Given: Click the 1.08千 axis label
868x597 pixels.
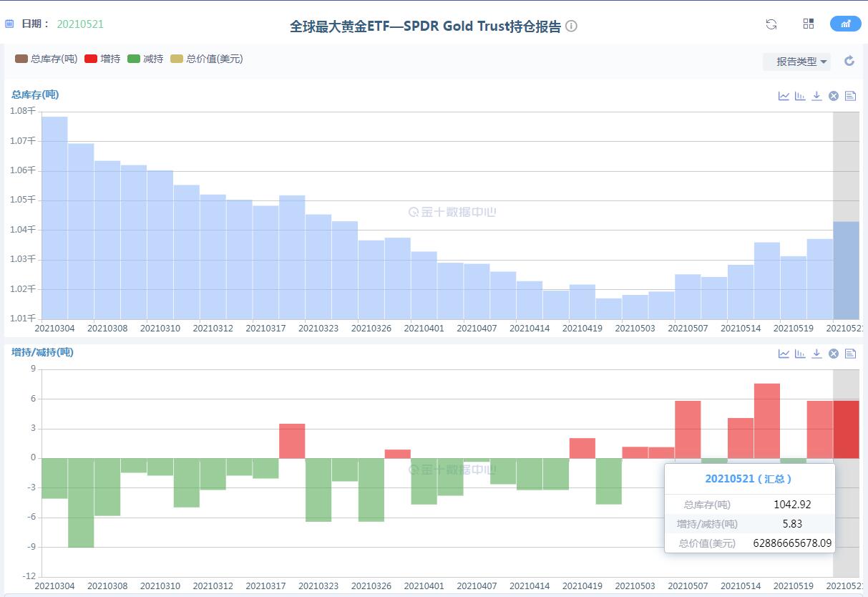Looking at the screenshot, I should (22, 111).
